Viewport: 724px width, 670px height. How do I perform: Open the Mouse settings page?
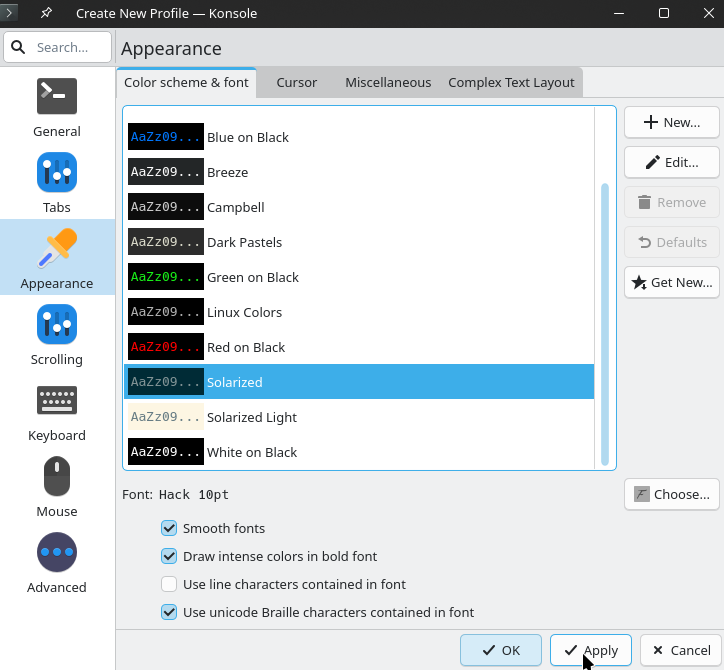point(57,487)
